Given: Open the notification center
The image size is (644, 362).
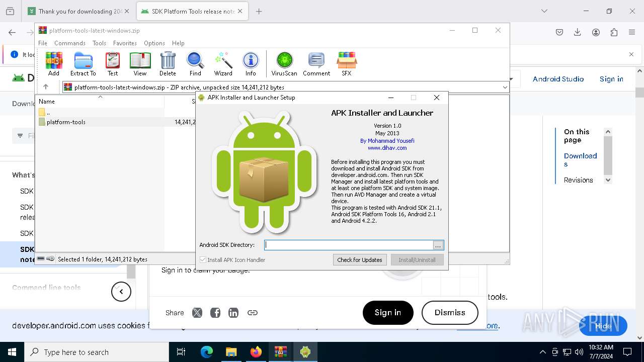Looking at the screenshot, I should coord(627,352).
